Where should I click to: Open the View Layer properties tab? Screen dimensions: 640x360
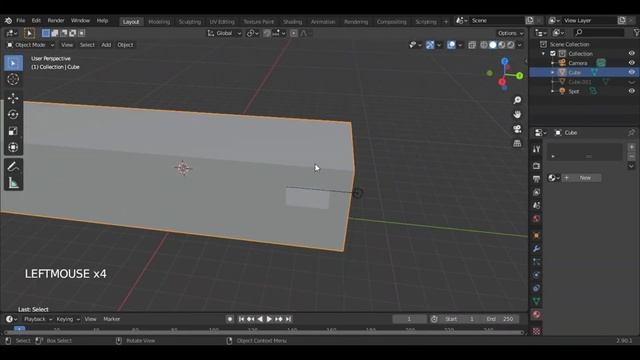tap(536, 192)
